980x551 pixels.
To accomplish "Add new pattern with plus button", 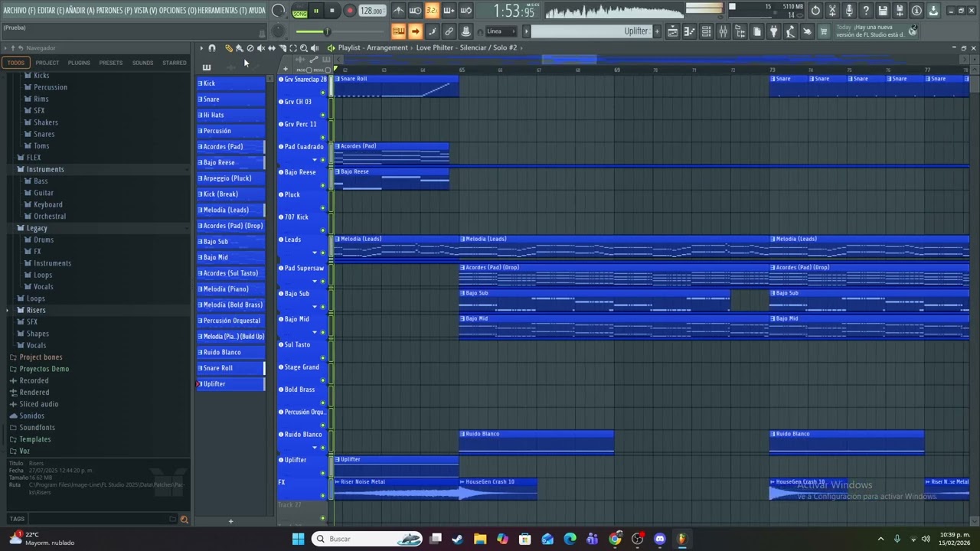I will pos(230,522).
